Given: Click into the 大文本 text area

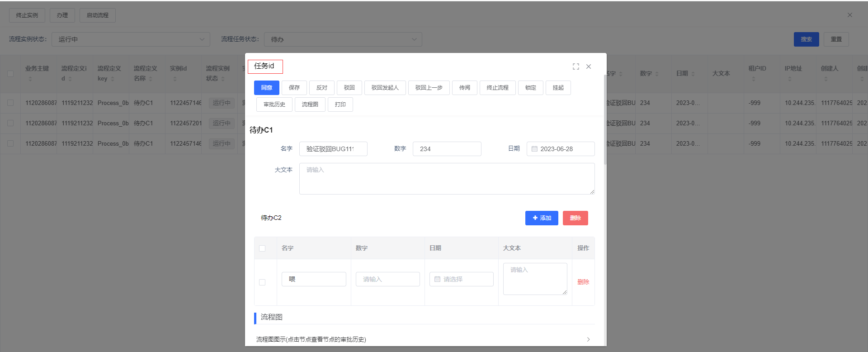Looking at the screenshot, I should pyautogui.click(x=447, y=179).
